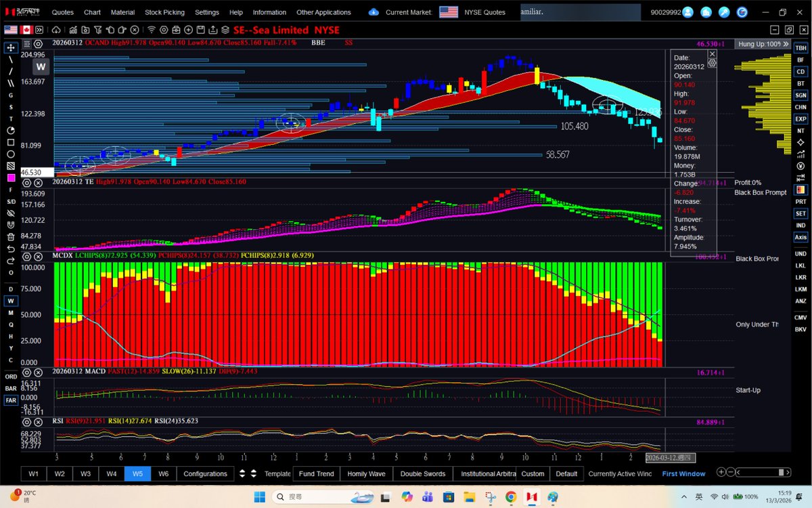Open the Current Market NYSE Quotes flag selector
This screenshot has width=812, height=508.
click(448, 12)
